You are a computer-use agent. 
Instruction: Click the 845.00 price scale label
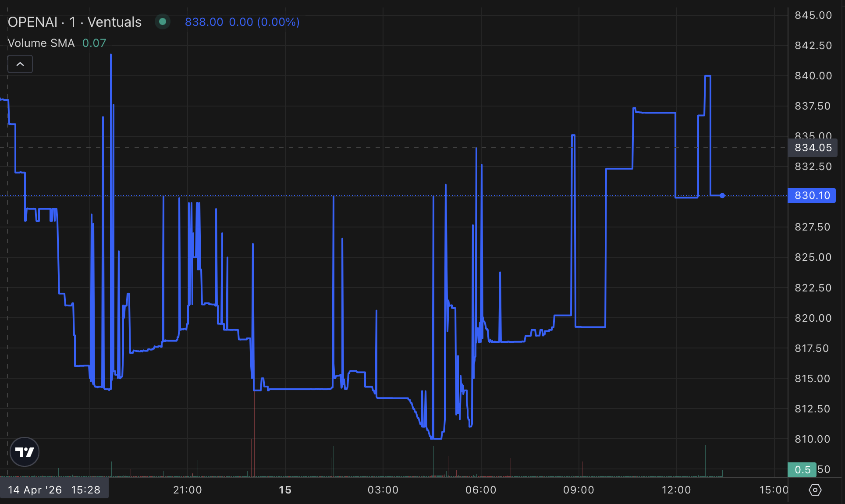click(813, 15)
